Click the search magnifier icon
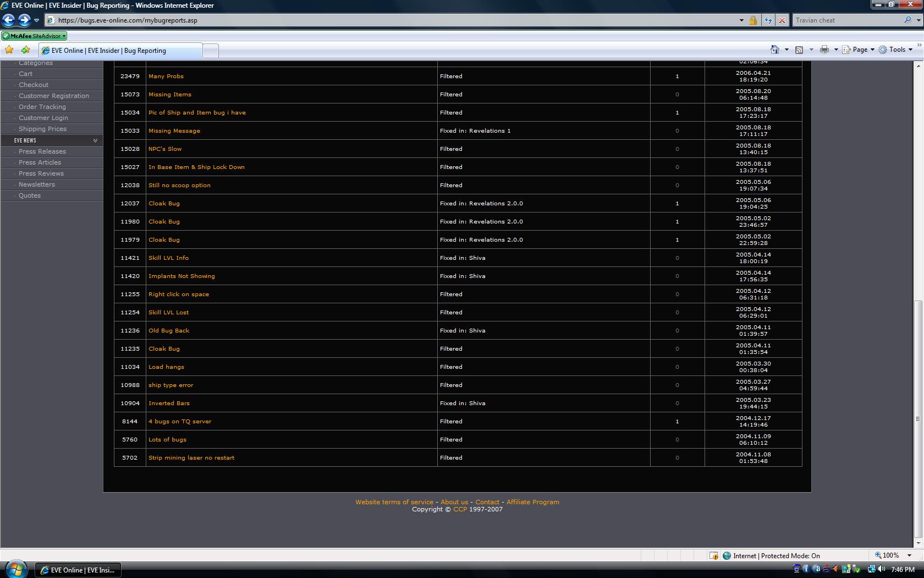Viewport: 924px width, 578px height. coord(908,20)
